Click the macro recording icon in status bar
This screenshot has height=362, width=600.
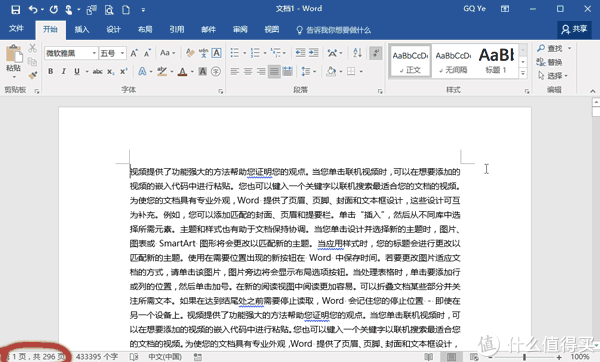click(x=197, y=357)
